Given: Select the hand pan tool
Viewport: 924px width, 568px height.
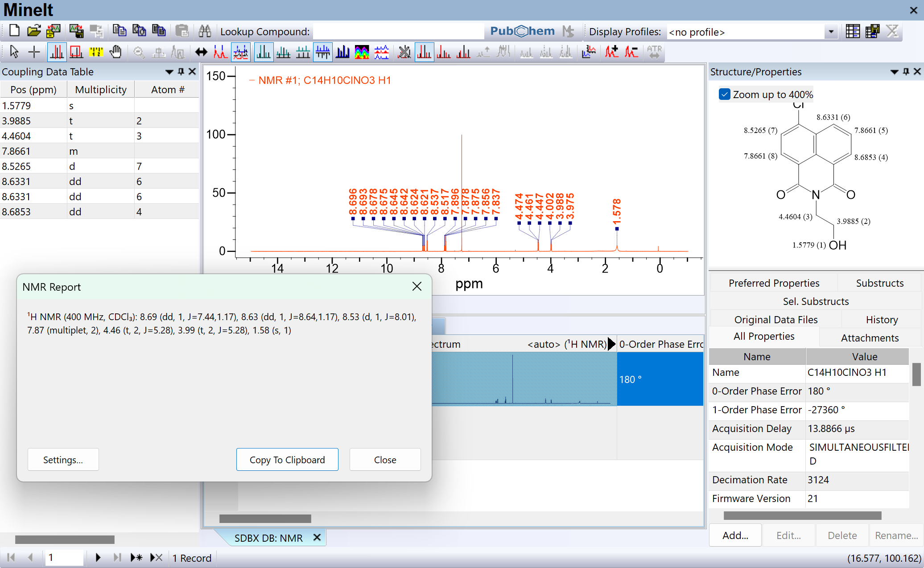Looking at the screenshot, I should click(115, 52).
